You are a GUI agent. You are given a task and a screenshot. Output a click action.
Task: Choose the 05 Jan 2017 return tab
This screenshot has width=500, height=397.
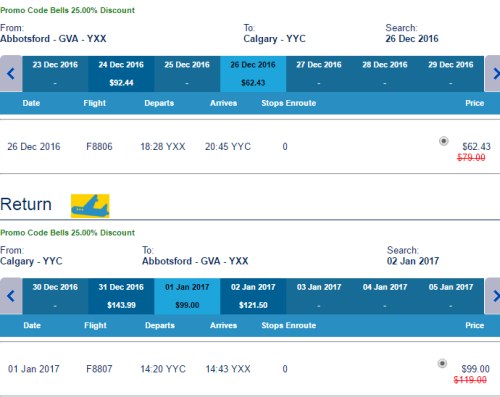[x=451, y=296]
